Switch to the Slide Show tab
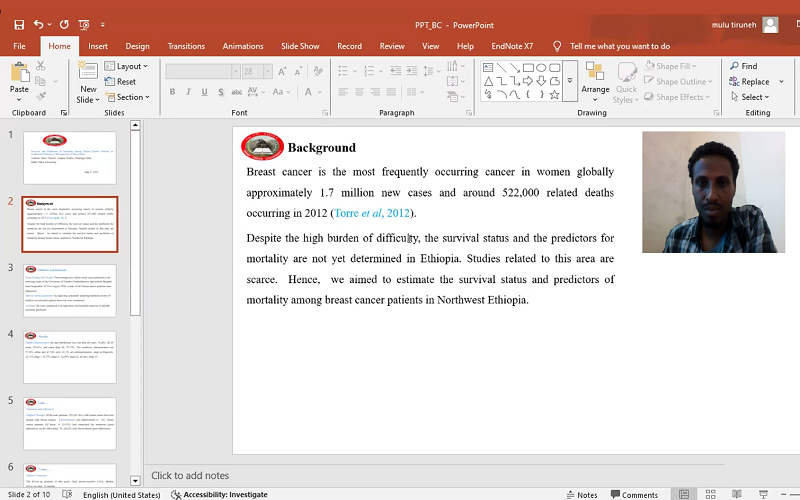800x500 pixels. click(300, 46)
